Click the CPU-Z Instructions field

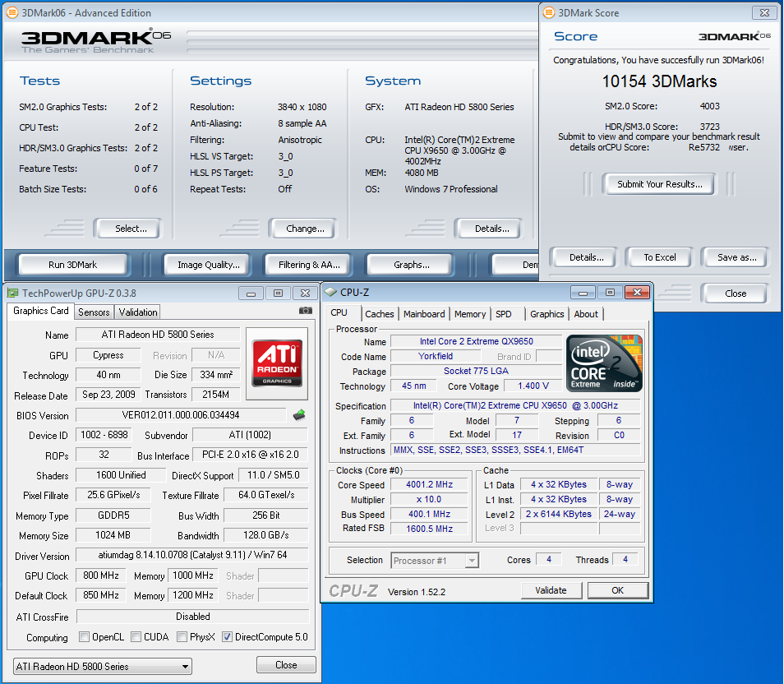pos(515,450)
